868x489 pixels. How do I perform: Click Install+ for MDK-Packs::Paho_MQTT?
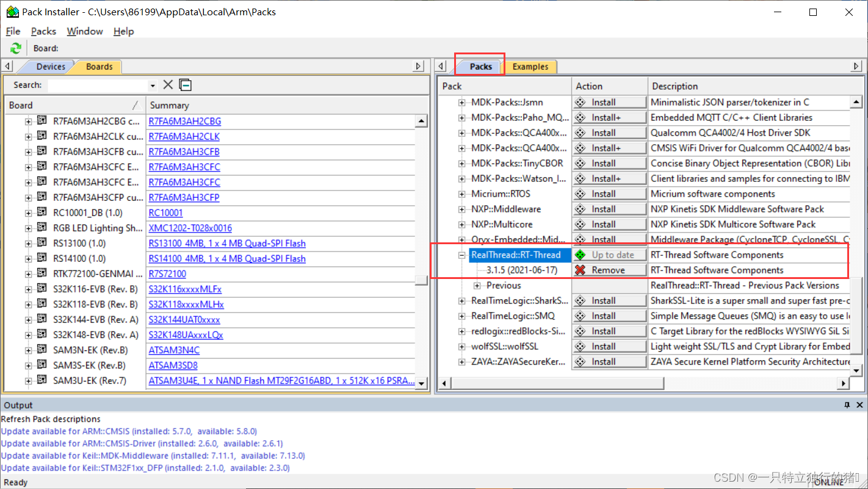click(609, 117)
